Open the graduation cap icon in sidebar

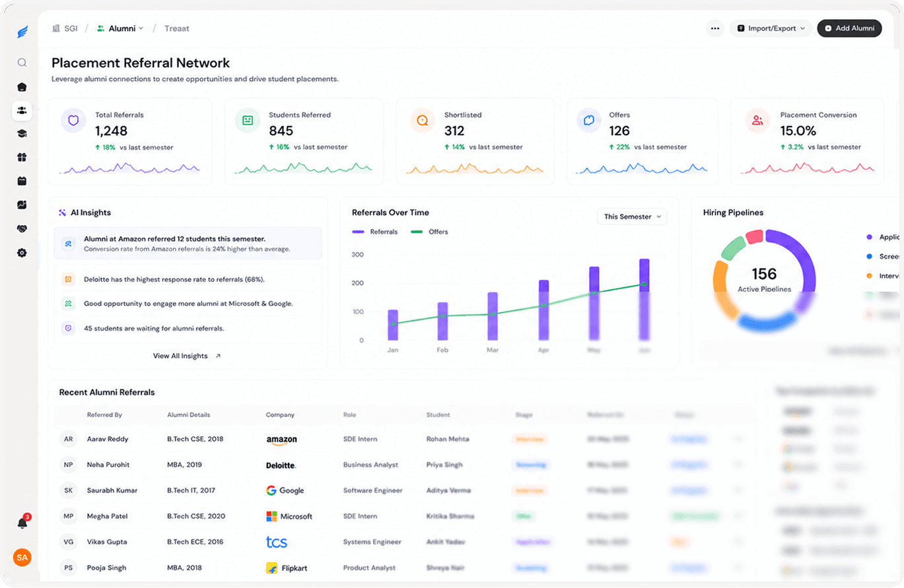coord(22,134)
